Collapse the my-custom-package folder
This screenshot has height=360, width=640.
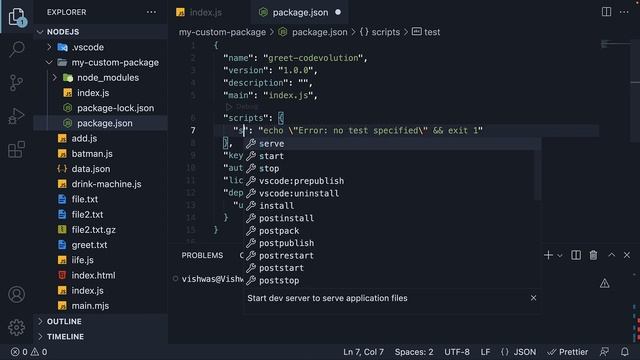tap(100, 62)
